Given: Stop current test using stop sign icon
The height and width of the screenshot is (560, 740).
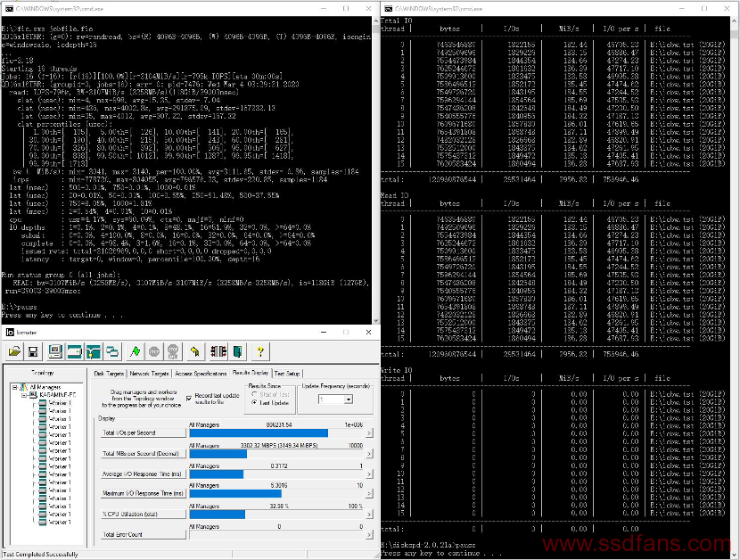Looking at the screenshot, I should click(154, 351).
